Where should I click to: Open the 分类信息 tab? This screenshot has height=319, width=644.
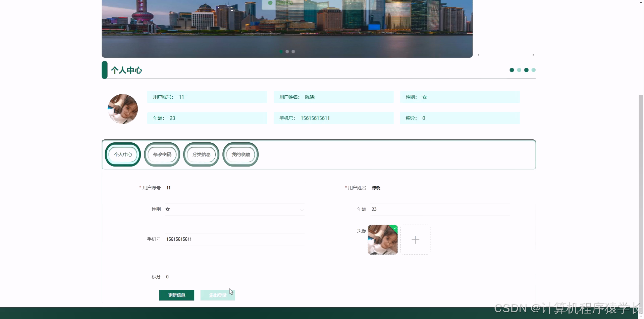[201, 154]
